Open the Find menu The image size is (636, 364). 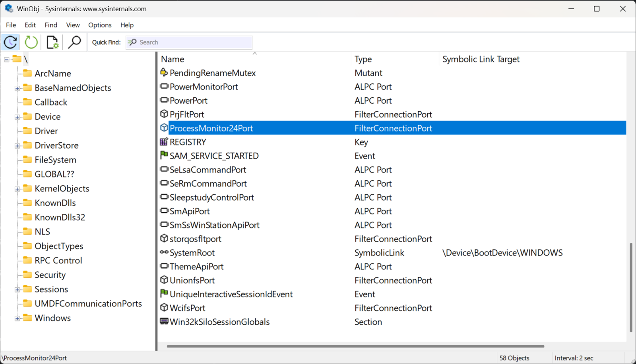[51, 25]
